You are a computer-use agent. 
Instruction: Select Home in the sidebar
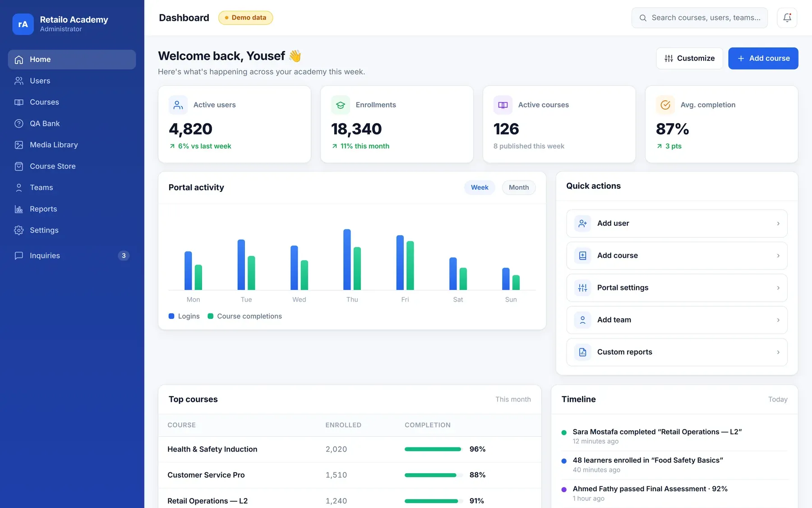72,60
